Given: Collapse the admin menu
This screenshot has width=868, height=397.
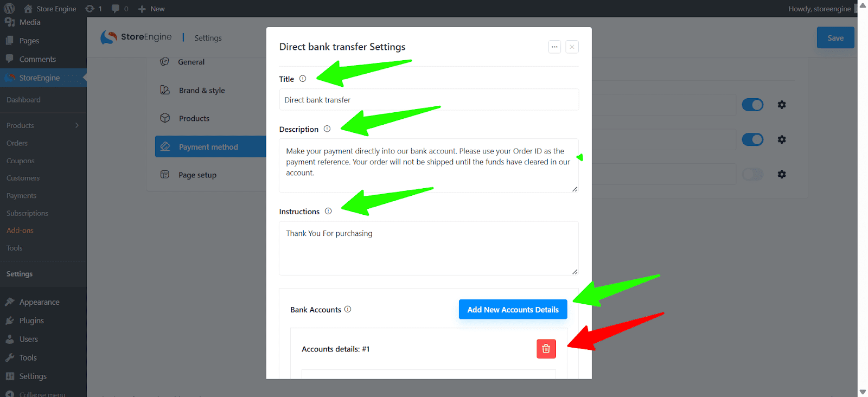Looking at the screenshot, I should pos(35,394).
